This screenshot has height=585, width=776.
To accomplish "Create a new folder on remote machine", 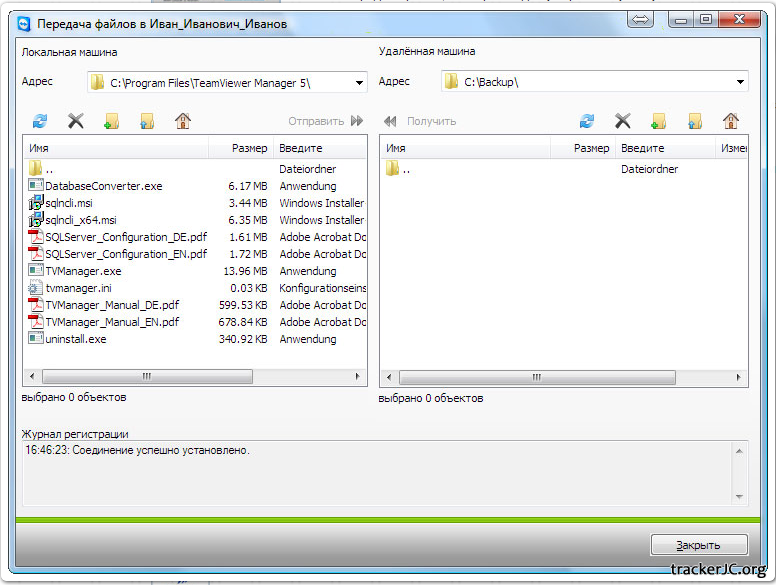I will coord(658,121).
